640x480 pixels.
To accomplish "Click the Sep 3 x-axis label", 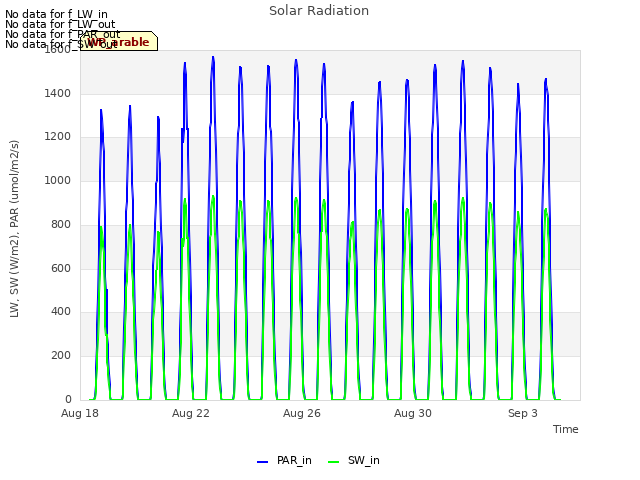I will [x=523, y=413].
